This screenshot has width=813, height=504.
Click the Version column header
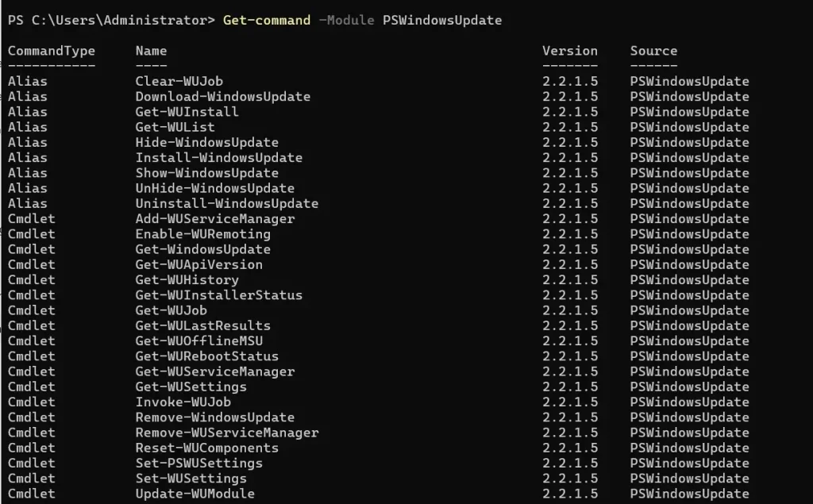(x=570, y=51)
